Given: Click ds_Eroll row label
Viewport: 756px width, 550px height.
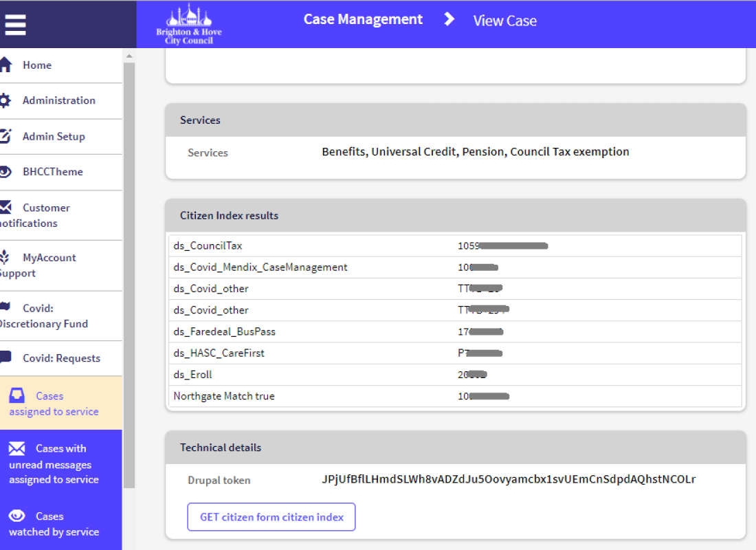Looking at the screenshot, I should pos(193,375).
